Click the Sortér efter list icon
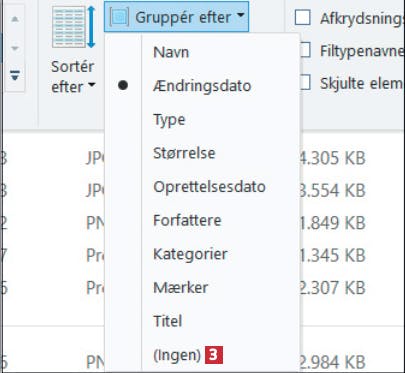The width and height of the screenshot is (405, 373). coord(74,27)
